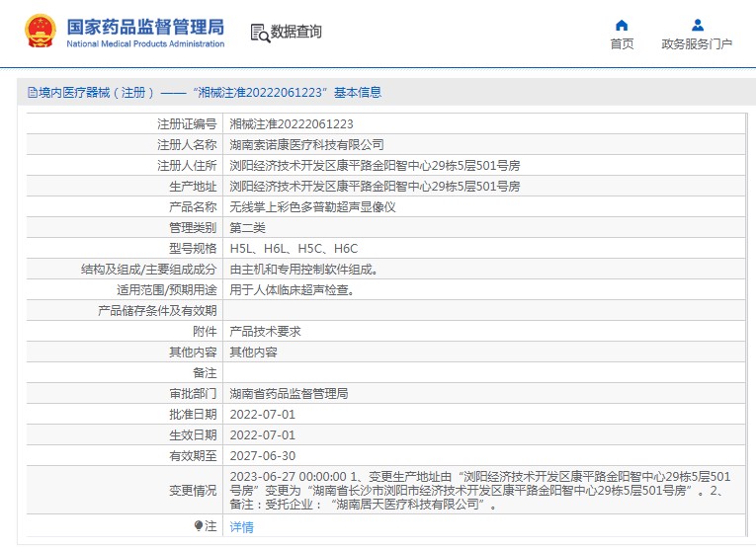Screen dimensions: 756x549
Task: Open the 详情 link
Action: [x=241, y=527]
